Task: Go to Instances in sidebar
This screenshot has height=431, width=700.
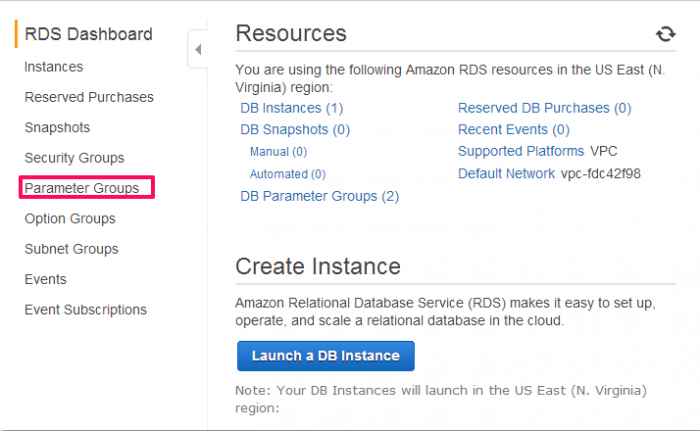Action: click(54, 67)
